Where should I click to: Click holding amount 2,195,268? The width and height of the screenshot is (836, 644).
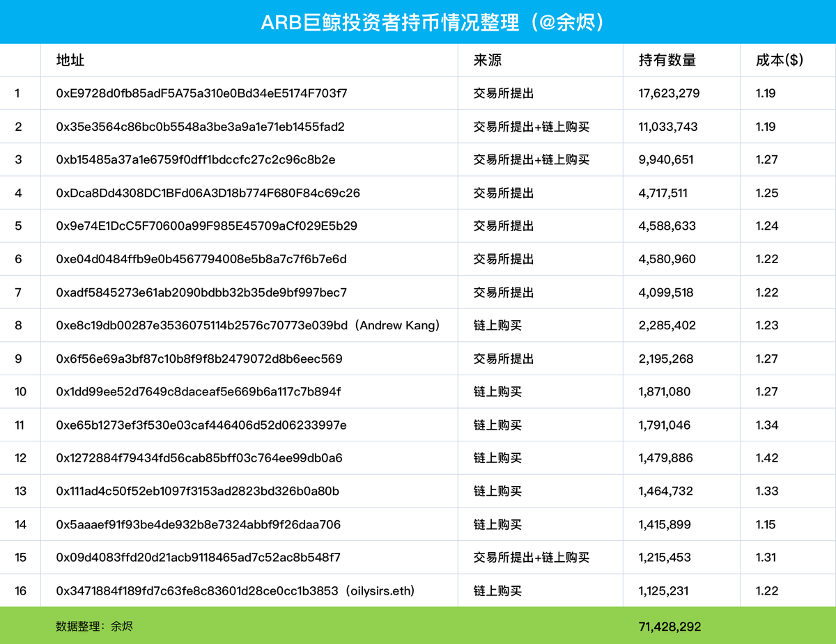[x=666, y=359]
